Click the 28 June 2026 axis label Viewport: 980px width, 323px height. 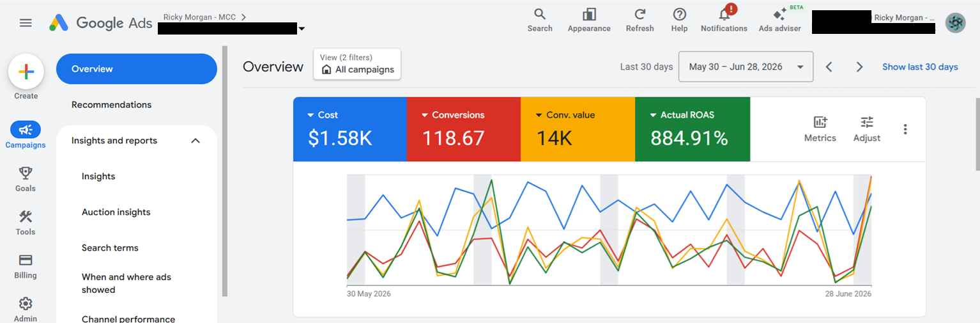(848, 294)
